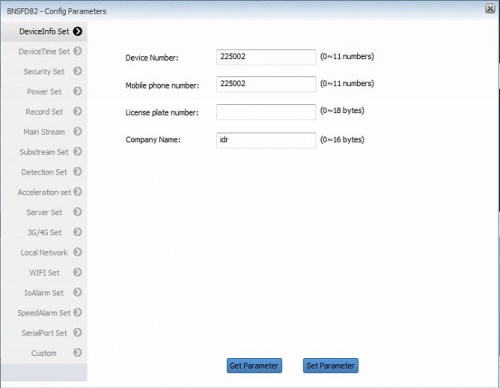Select Substream Set in sidebar

(44, 152)
